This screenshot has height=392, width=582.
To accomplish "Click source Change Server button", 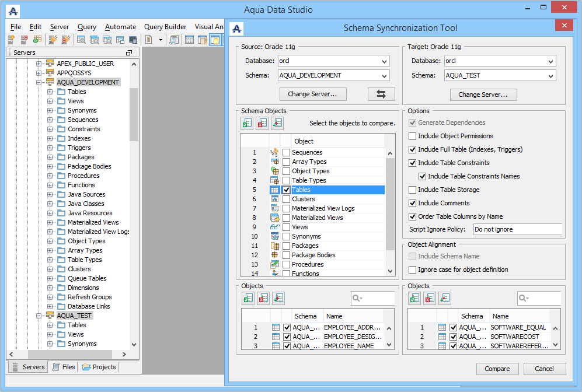I will point(316,94).
